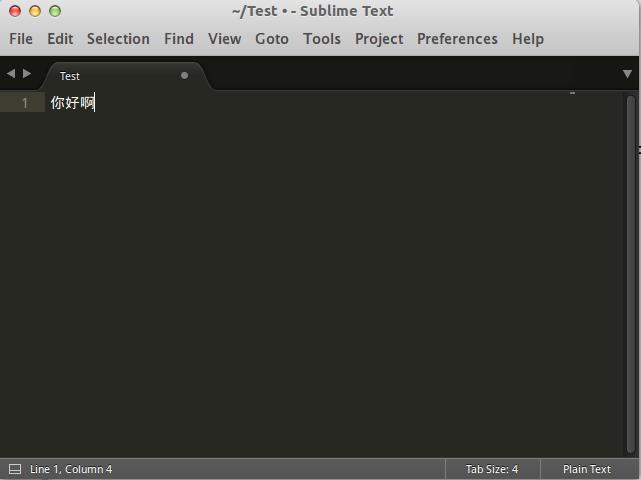
Task: Open Tab Size: 4 indentation menu
Action: pos(491,469)
